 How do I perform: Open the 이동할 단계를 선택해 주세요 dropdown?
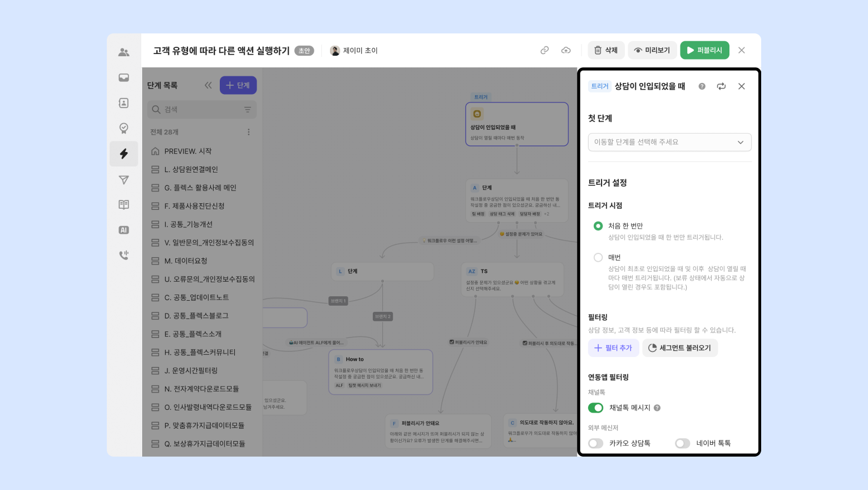tap(669, 142)
